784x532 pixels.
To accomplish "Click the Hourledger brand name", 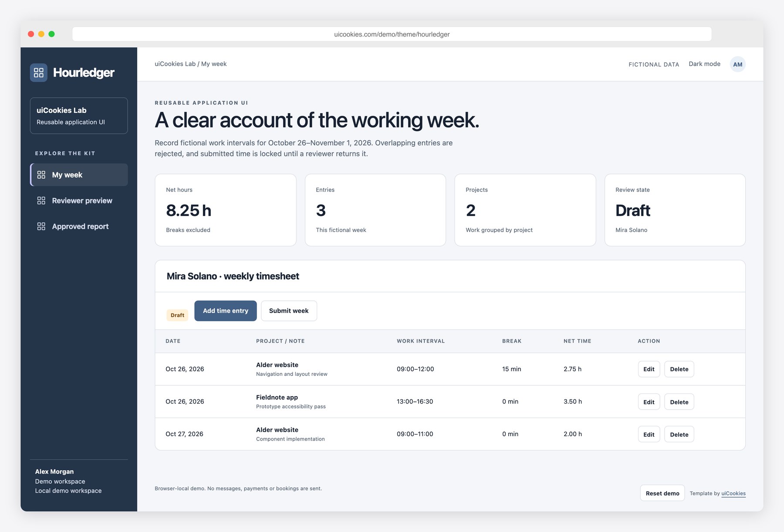I will (84, 73).
